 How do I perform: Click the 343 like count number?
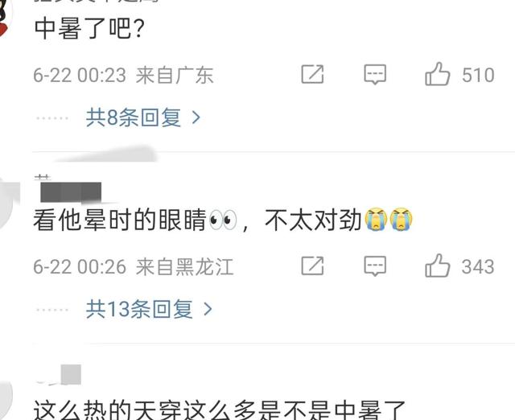tap(478, 266)
